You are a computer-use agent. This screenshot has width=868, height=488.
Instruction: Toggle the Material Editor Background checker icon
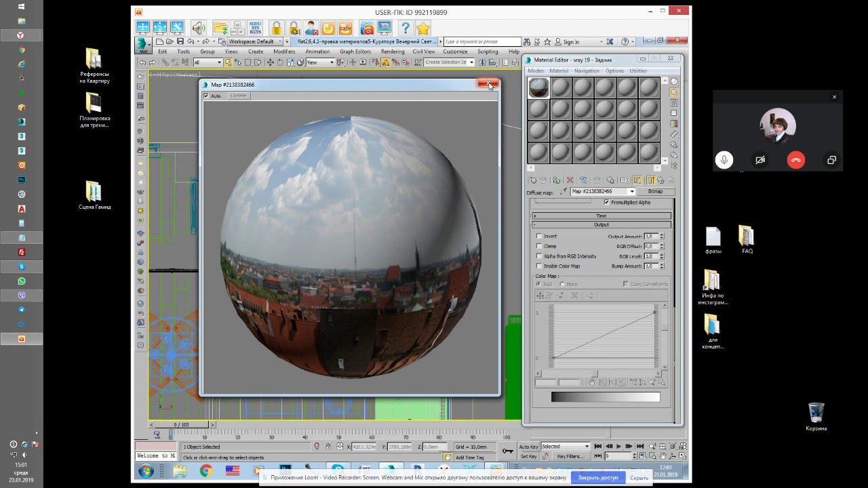coord(674,102)
